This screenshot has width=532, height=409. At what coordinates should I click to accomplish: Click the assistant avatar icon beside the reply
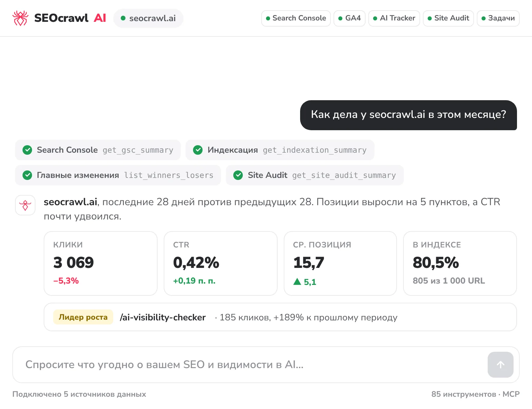[25, 205]
